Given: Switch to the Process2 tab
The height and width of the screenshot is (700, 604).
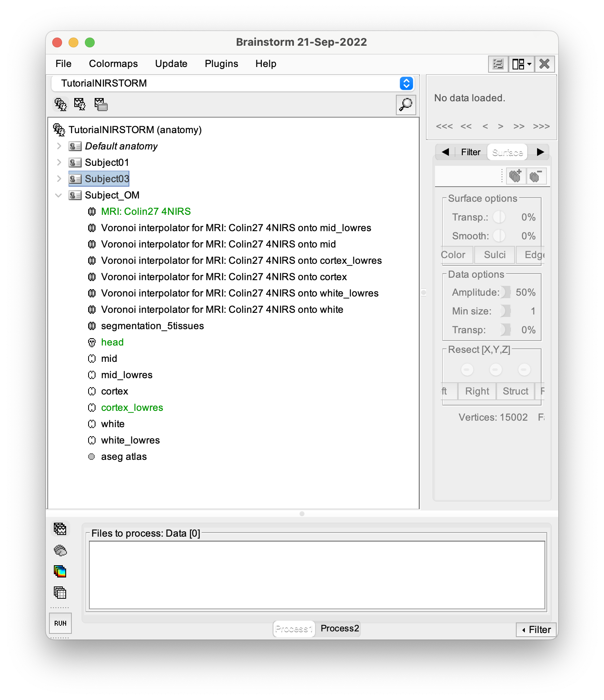Looking at the screenshot, I should pyautogui.click(x=340, y=629).
